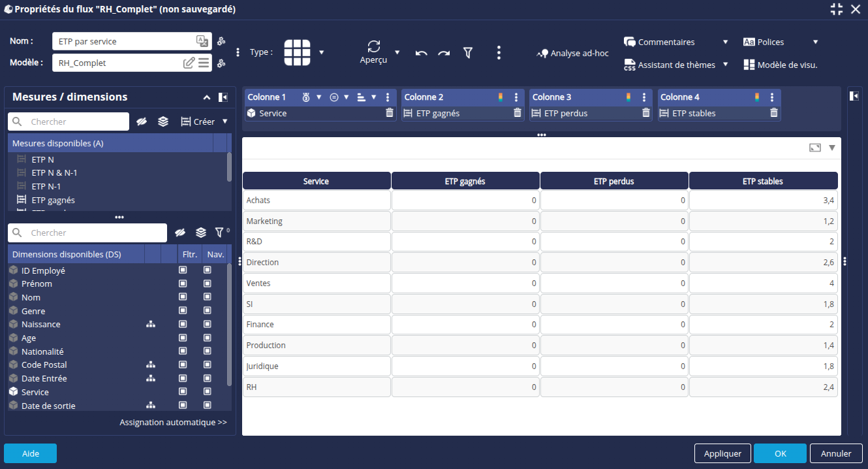
Task: Open the Créer dropdown arrow
Action: [225, 121]
